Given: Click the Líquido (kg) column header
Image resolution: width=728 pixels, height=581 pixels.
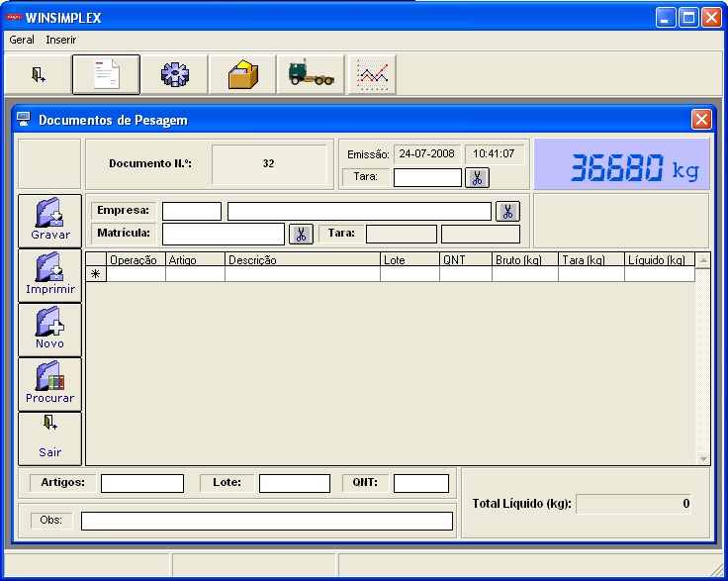Looking at the screenshot, I should (660, 260).
